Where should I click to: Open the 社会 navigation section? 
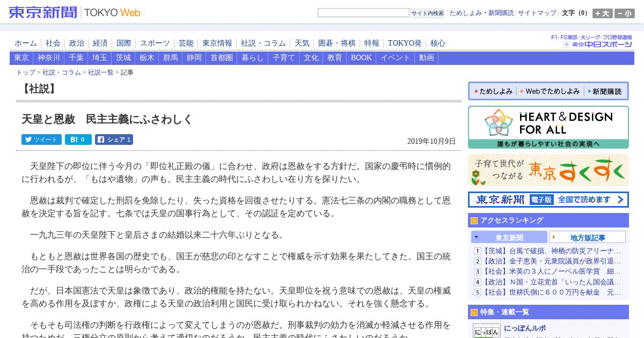tap(53, 43)
